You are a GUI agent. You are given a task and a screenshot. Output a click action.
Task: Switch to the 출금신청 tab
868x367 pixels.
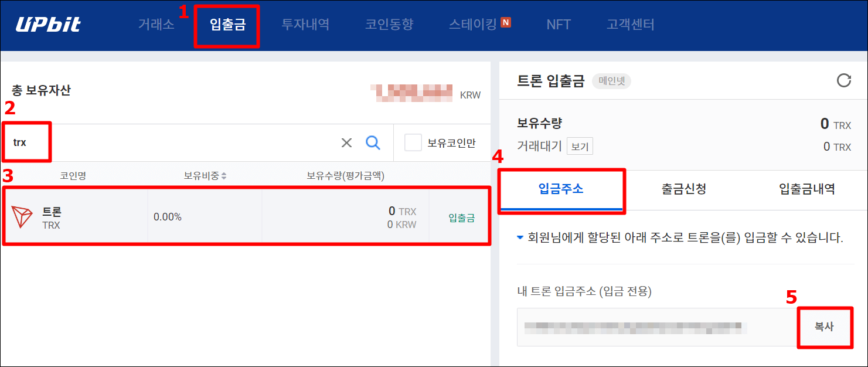pos(684,189)
